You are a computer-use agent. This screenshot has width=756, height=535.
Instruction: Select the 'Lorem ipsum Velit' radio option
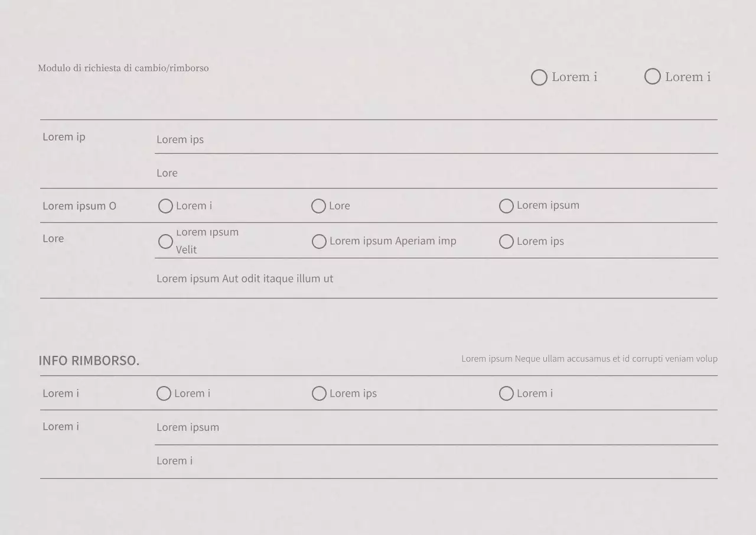pyautogui.click(x=165, y=241)
